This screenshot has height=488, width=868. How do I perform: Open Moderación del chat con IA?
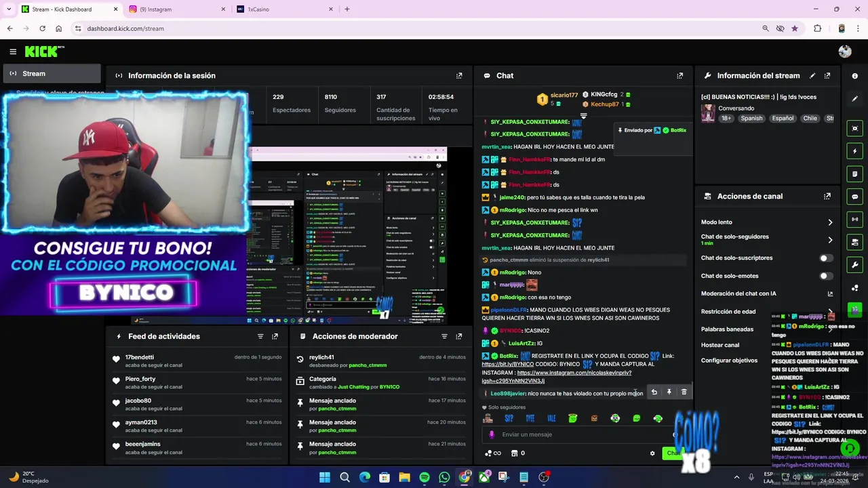point(767,293)
